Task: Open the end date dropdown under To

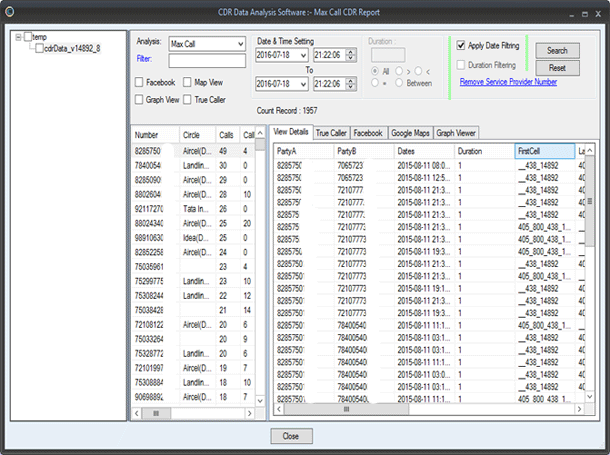Action: [x=303, y=86]
